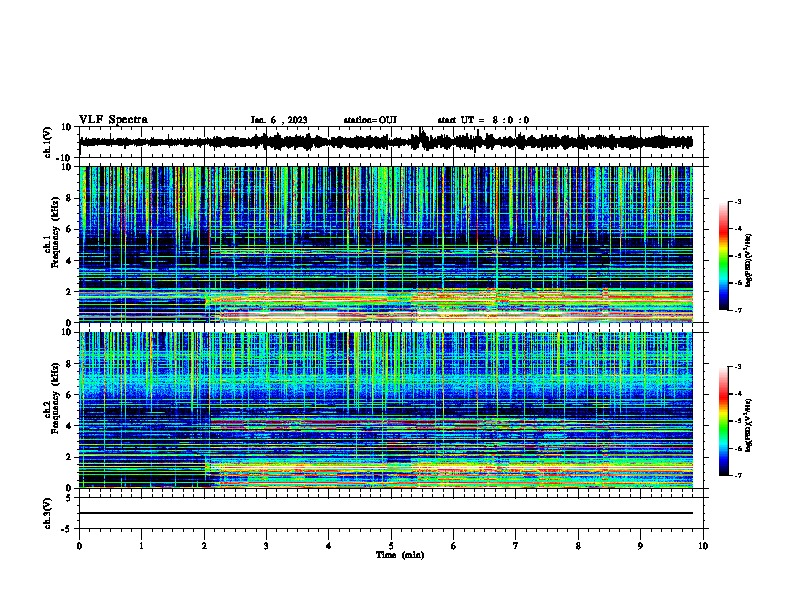This screenshot has width=792, height=612.
Task: Click the ch.1 spectrogram color bar legend
Action: (x=723, y=256)
